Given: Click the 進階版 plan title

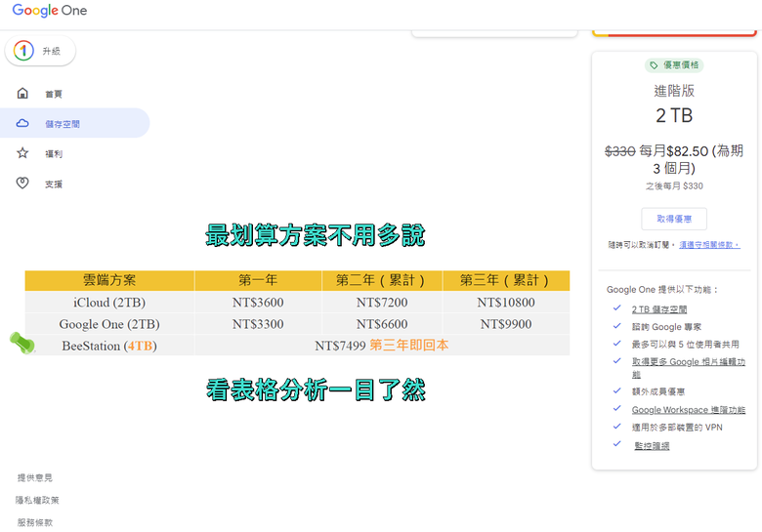Looking at the screenshot, I should click(x=674, y=91).
